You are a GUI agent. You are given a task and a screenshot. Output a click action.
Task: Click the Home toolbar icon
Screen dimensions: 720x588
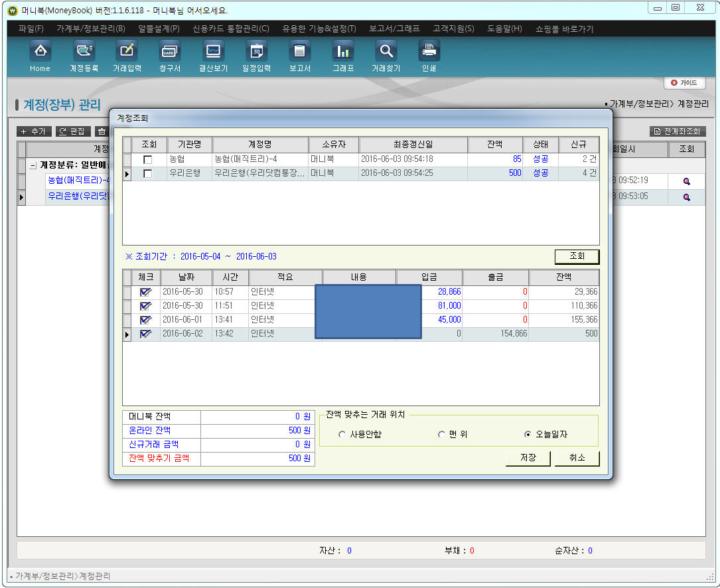coord(40,52)
